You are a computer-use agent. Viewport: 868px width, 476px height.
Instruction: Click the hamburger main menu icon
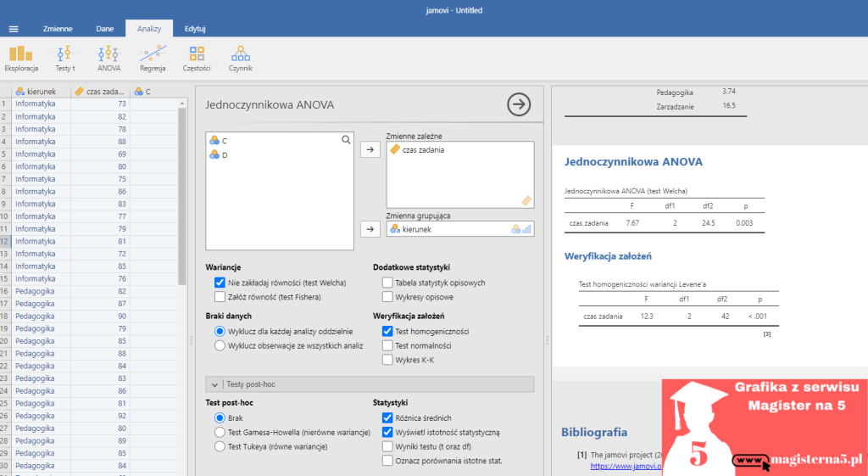click(14, 29)
